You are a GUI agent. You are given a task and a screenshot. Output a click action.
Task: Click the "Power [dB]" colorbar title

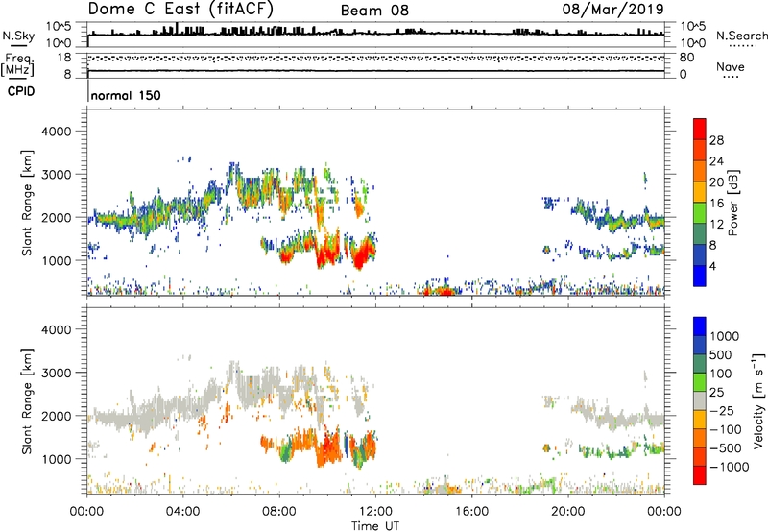pyautogui.click(x=732, y=203)
